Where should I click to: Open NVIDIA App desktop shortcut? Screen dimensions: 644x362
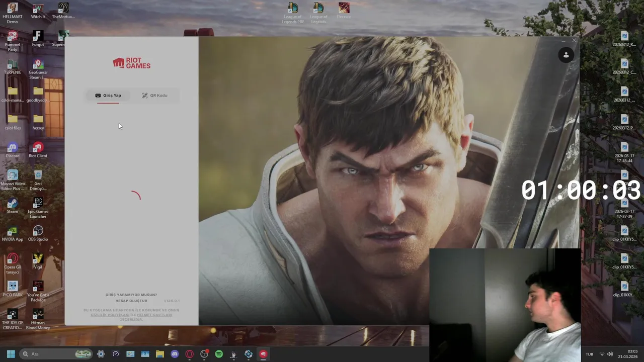pyautogui.click(x=13, y=233)
